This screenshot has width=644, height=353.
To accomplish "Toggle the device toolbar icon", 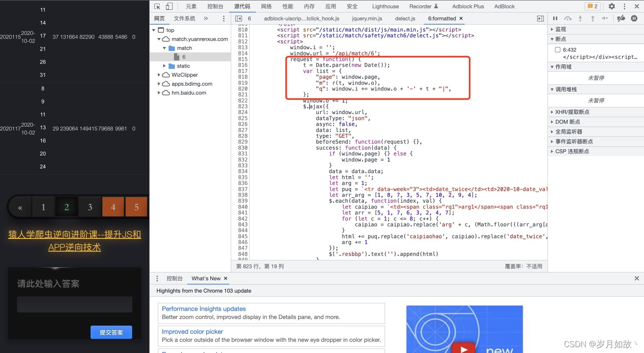I will (x=169, y=6).
